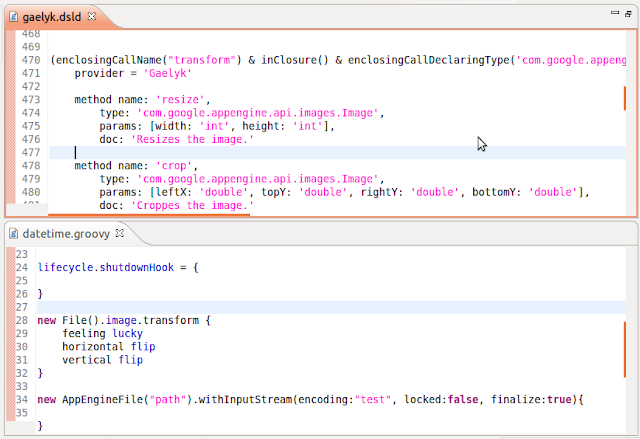Click the params with leftX 'double' line
Screen dimensions: 640x439
[x=344, y=192]
